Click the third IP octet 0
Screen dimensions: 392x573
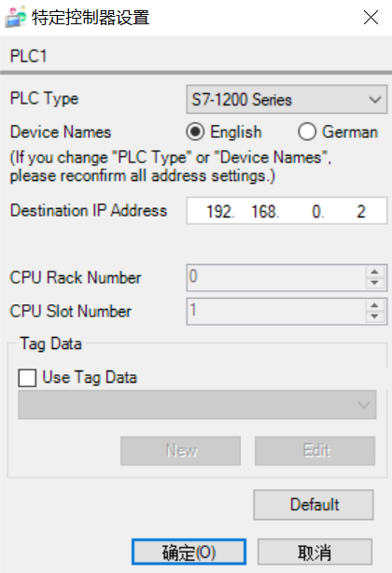(316, 211)
